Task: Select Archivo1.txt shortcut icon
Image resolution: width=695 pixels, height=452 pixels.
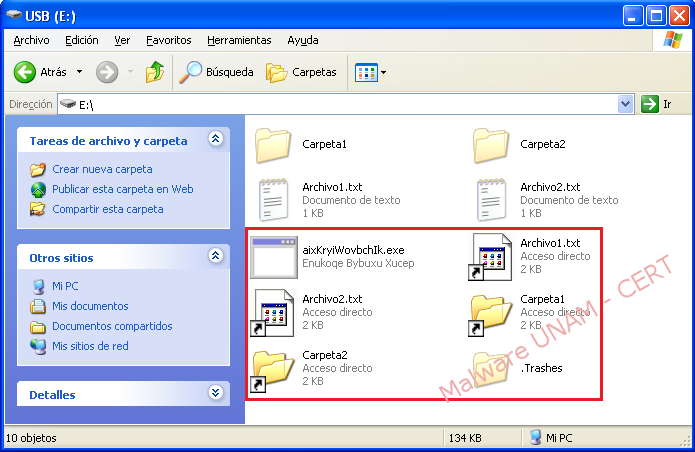Action: pos(490,257)
